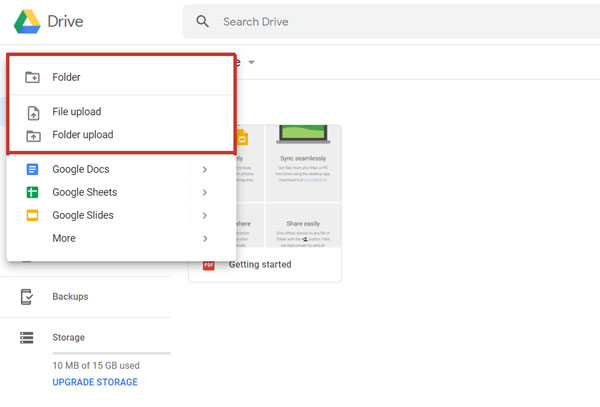Click the 'Share easily' preview tile
The height and width of the screenshot is (407, 600).
[303, 225]
